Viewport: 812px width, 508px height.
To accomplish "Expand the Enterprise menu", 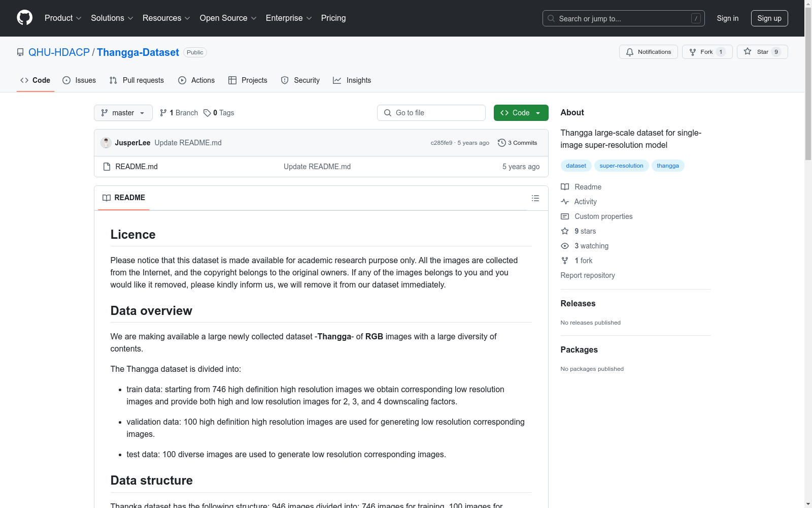I will click(289, 18).
